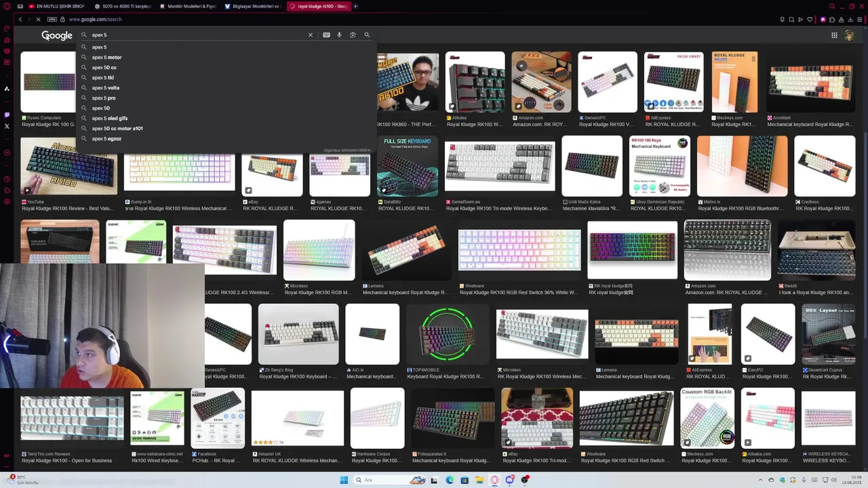Click the Google logo
This screenshot has height=488, width=868.
[x=57, y=35]
